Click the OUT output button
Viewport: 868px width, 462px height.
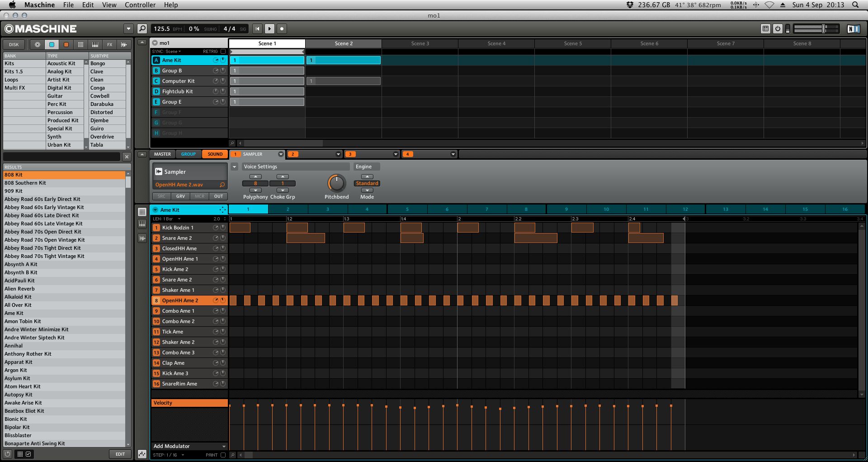218,196
